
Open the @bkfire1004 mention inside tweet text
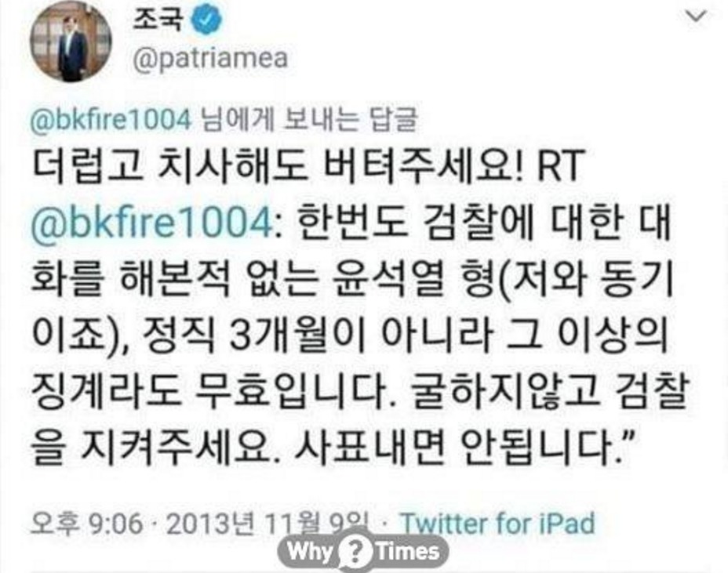point(151,223)
